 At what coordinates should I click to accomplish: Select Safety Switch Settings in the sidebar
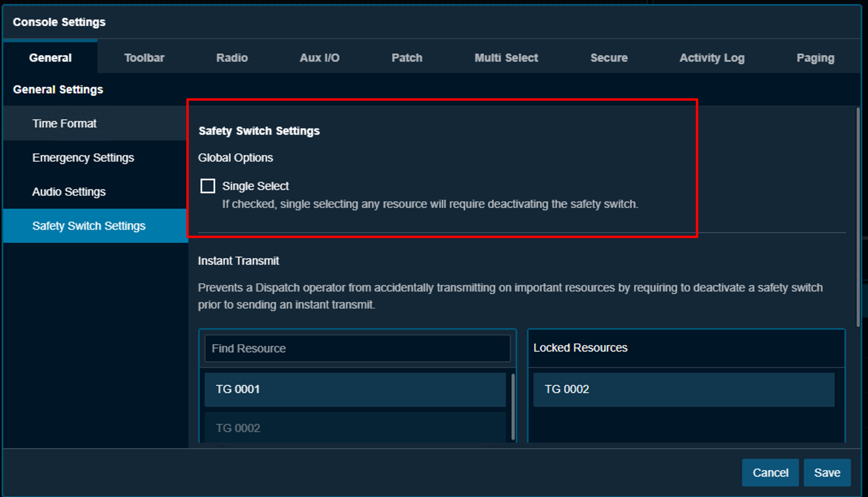pyautogui.click(x=88, y=226)
